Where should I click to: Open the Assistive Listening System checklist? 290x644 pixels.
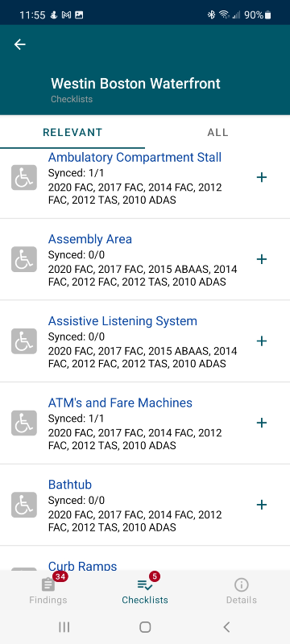click(122, 320)
